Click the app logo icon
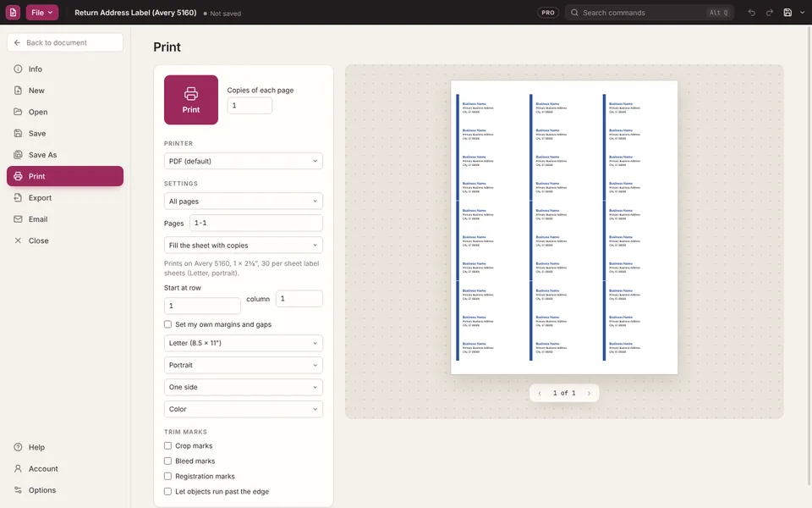 click(13, 13)
